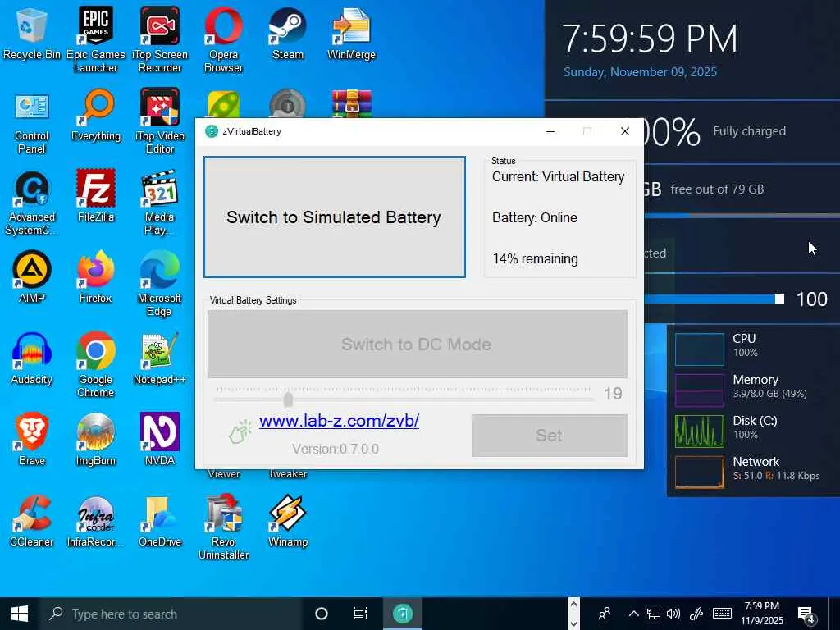Select the ImgBurn desktop shortcut
840x630 pixels.
click(x=95, y=441)
